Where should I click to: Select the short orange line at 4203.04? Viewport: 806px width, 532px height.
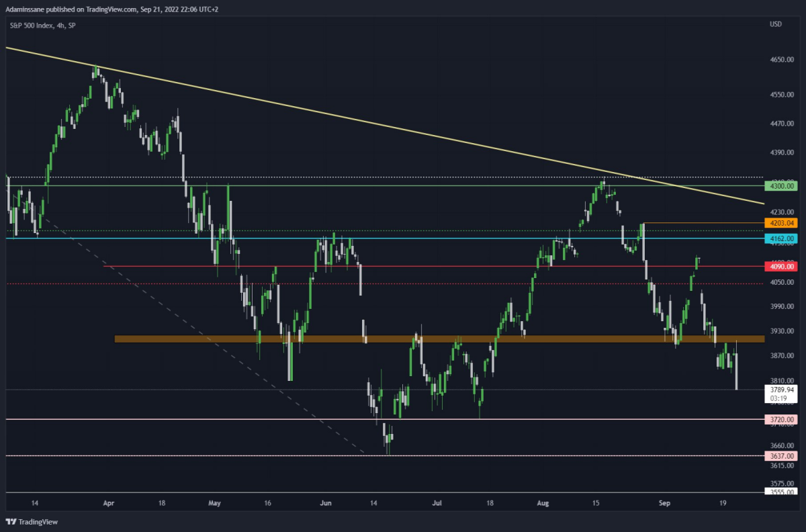pyautogui.click(x=703, y=223)
